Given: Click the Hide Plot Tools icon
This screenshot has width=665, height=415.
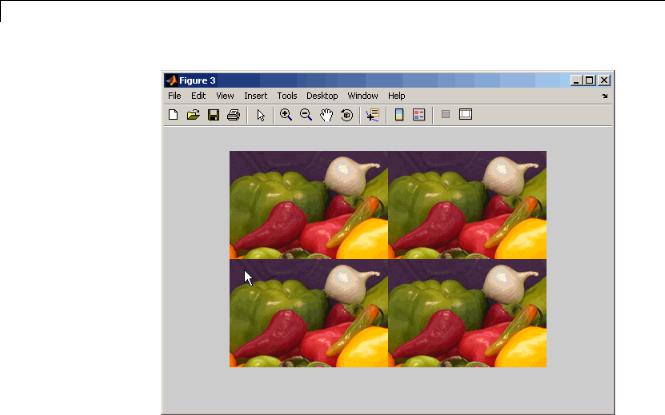Looking at the screenshot, I should tap(445, 114).
